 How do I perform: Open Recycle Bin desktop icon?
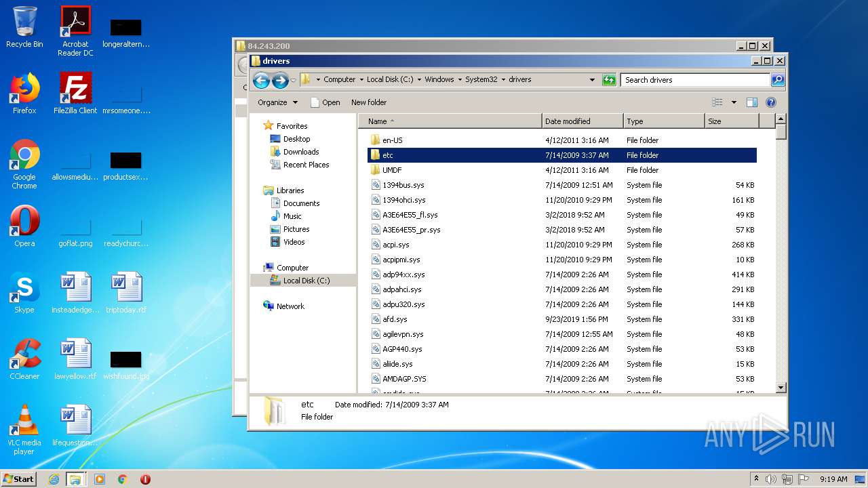coord(24,27)
